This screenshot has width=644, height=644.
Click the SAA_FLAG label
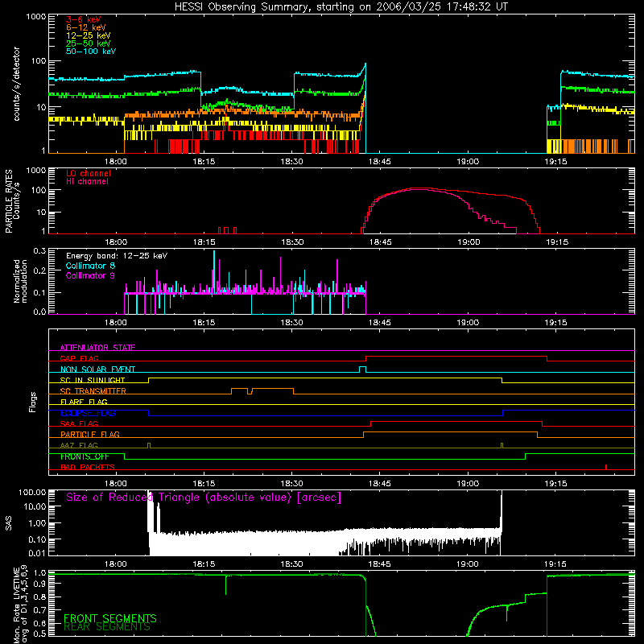point(79,423)
